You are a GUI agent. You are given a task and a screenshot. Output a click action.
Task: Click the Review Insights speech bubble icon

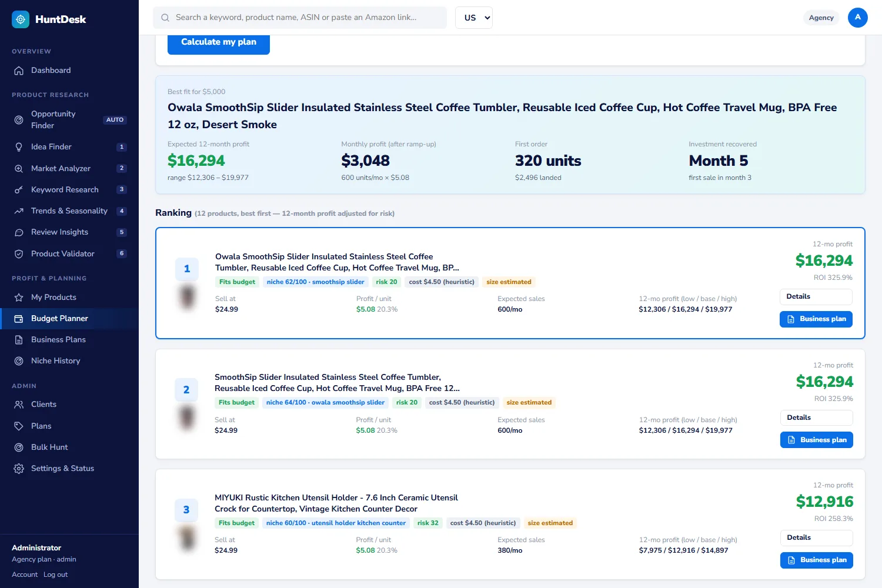(19, 232)
